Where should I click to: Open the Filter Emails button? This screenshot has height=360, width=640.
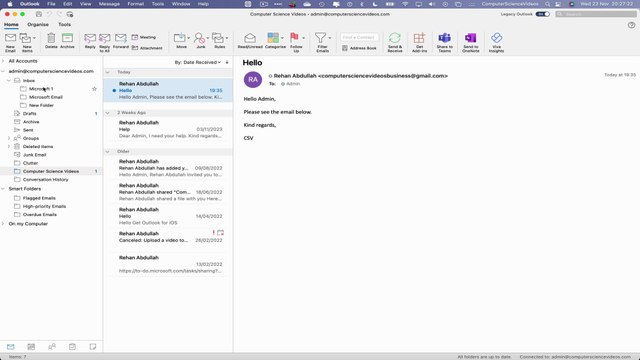pos(322,42)
